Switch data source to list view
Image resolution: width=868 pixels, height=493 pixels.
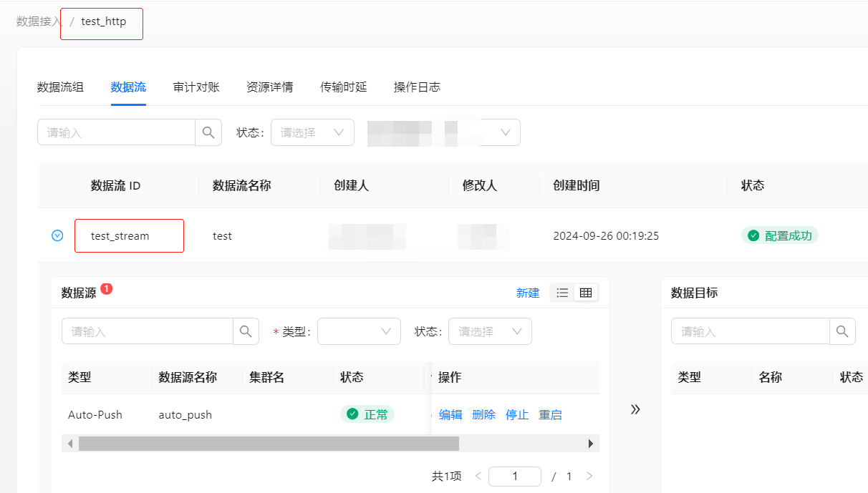point(562,293)
